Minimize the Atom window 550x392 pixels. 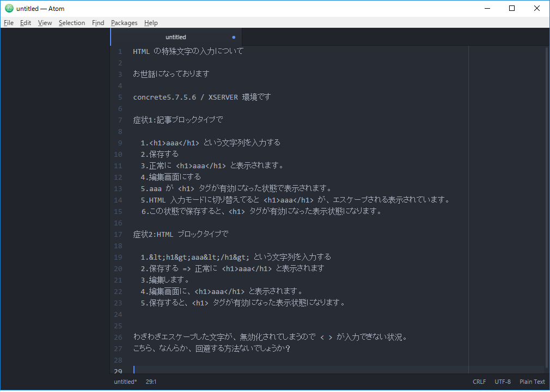pos(487,8)
